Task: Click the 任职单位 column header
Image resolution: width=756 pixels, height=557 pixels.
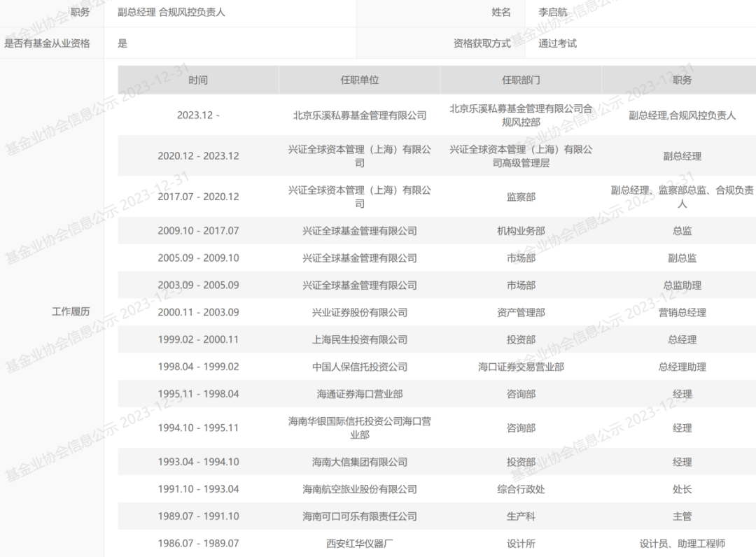Action: point(360,80)
